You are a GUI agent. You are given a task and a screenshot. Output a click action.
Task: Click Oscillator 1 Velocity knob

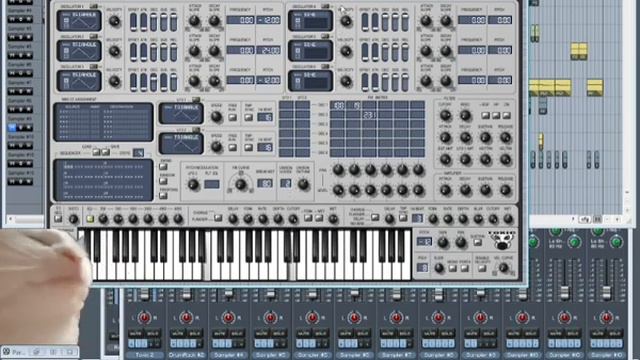tap(115, 21)
